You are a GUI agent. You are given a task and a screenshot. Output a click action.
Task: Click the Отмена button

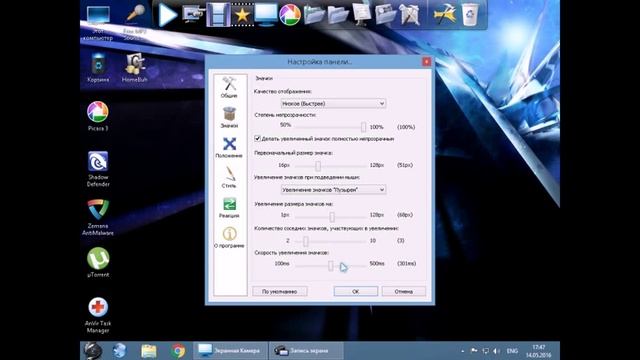pyautogui.click(x=404, y=291)
